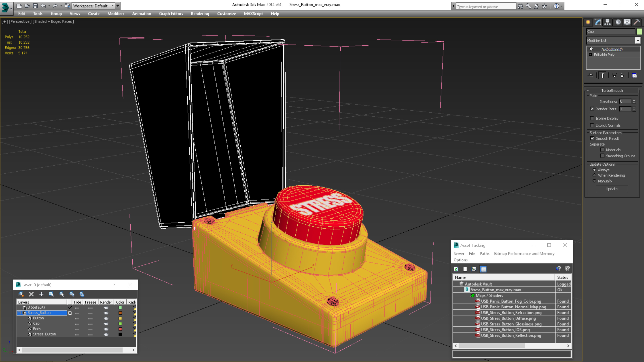The height and width of the screenshot is (362, 644).
Task: Open the Modify command panel tab
Action: coord(598,22)
